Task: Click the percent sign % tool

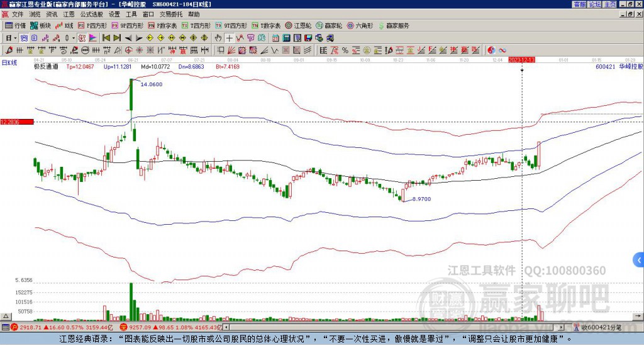Action: 345,50
